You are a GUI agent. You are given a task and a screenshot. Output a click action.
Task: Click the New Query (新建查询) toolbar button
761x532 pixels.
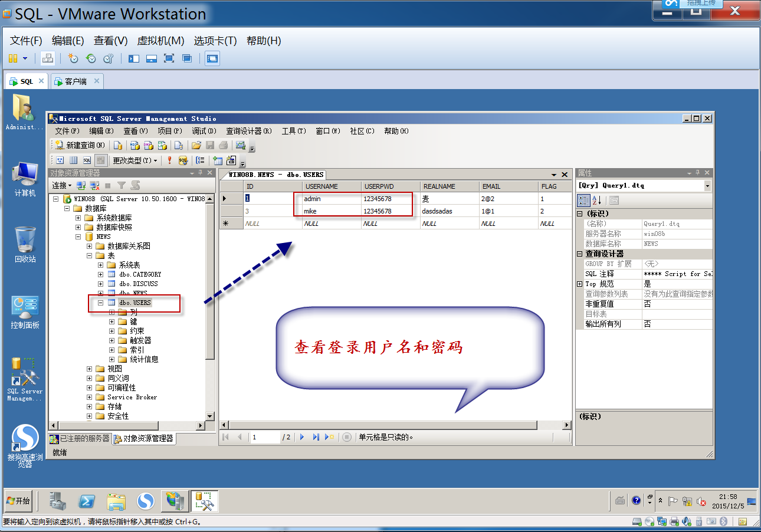tap(80, 145)
